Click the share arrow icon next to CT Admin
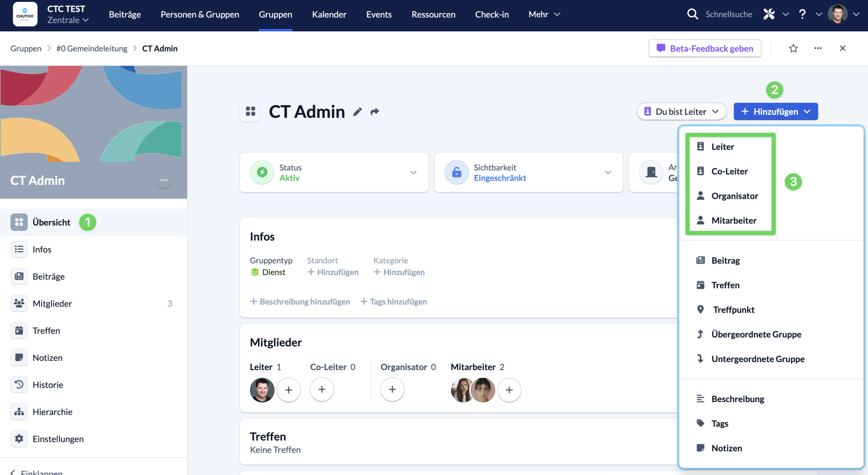Viewport: 868px width, 475px height. click(x=374, y=112)
